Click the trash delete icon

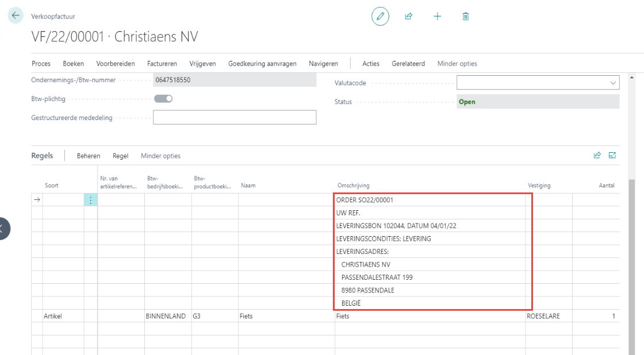click(x=466, y=17)
